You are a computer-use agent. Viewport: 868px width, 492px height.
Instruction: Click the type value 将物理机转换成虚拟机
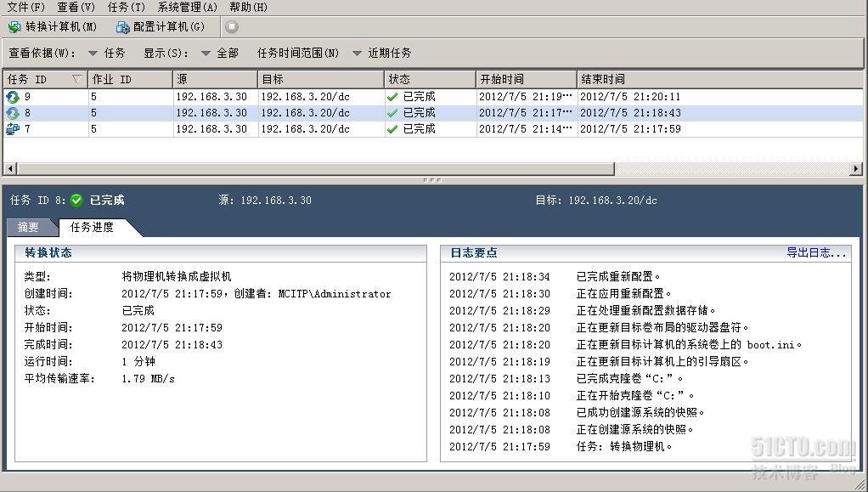coord(177,276)
